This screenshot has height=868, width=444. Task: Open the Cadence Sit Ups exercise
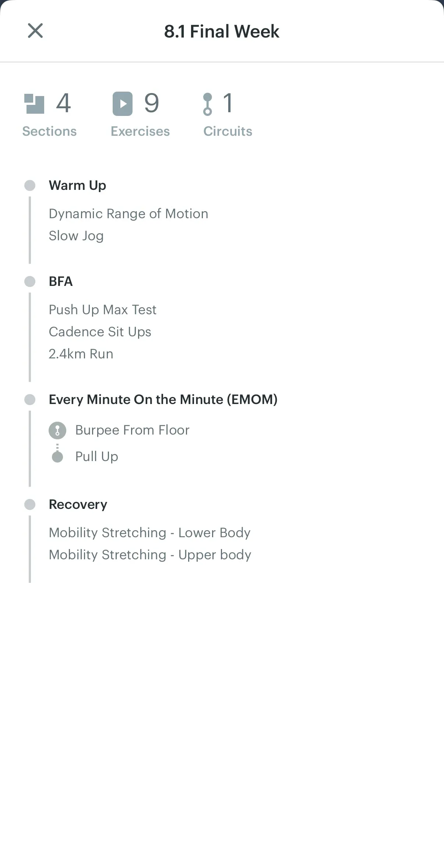(100, 332)
